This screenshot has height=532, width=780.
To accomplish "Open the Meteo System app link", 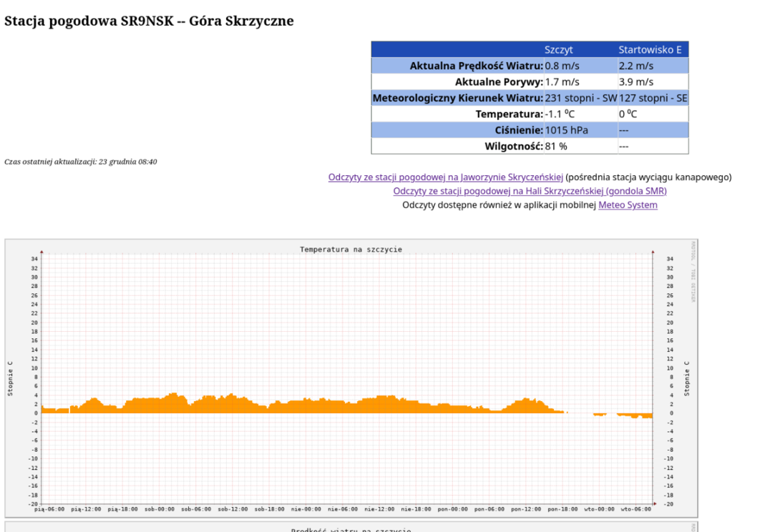I will point(628,205).
